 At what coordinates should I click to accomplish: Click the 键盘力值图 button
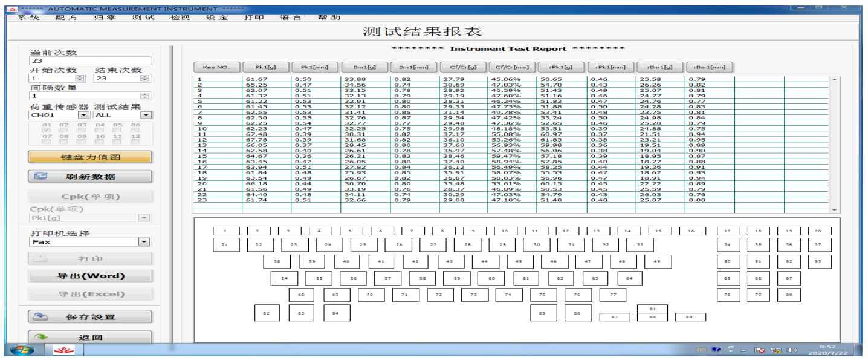click(90, 157)
